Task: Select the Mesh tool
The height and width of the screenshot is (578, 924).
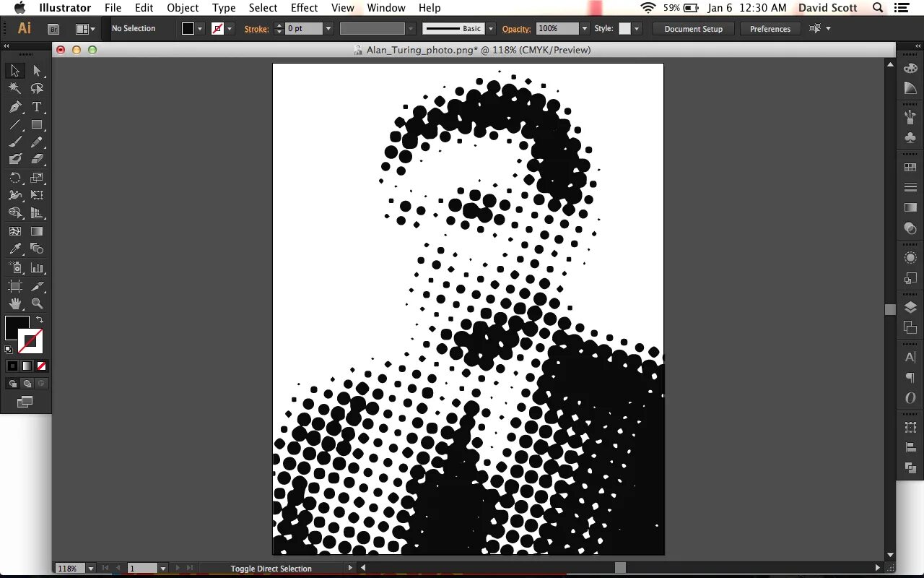Action: tap(14, 231)
